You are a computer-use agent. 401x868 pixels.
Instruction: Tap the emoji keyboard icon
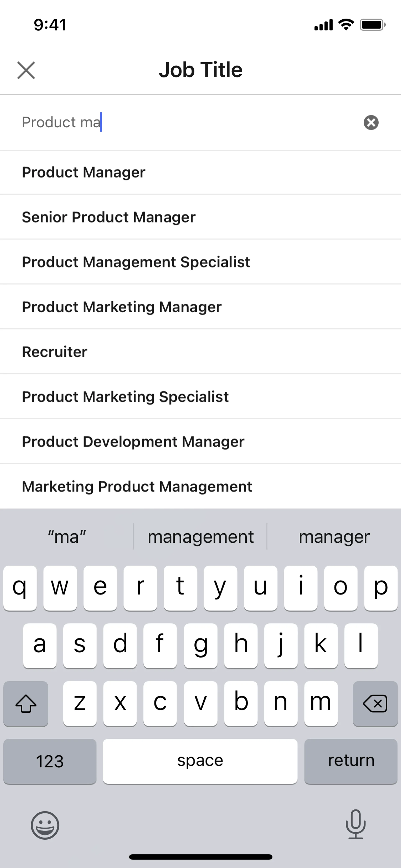[x=45, y=825]
